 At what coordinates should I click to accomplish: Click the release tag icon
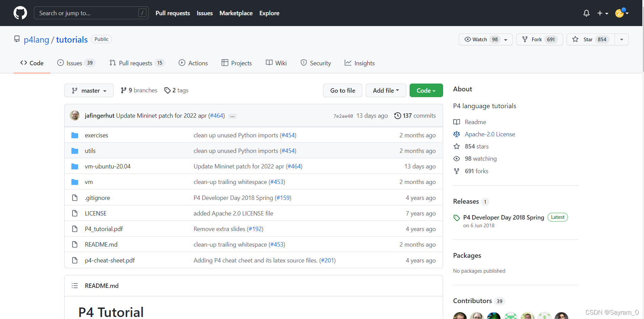[457, 218]
